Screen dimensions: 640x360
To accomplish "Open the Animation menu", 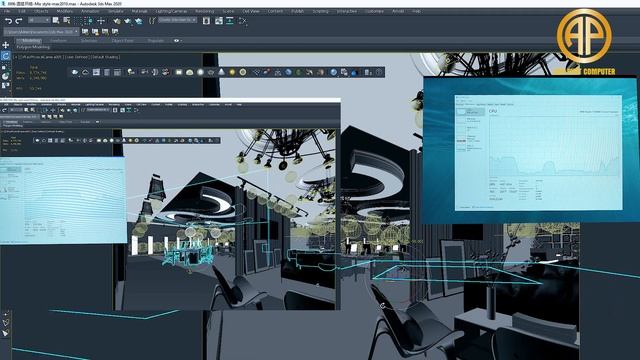I will [90, 11].
